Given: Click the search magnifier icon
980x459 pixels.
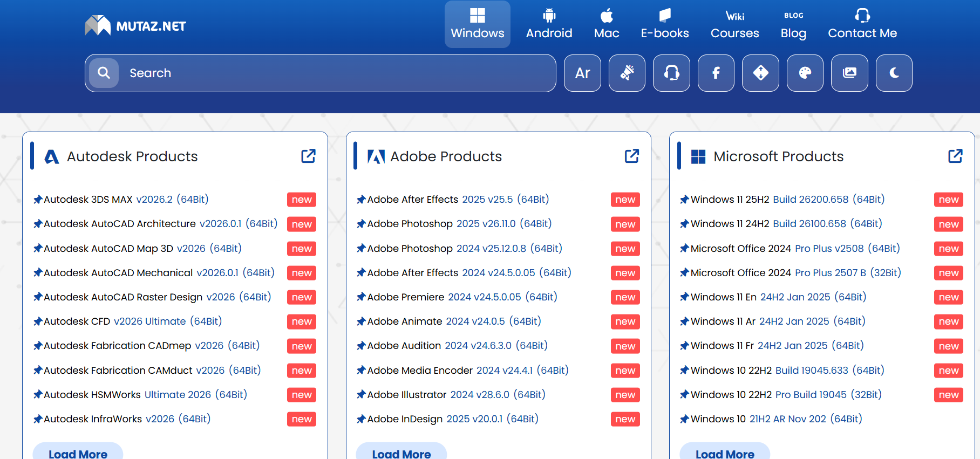Looking at the screenshot, I should point(104,73).
